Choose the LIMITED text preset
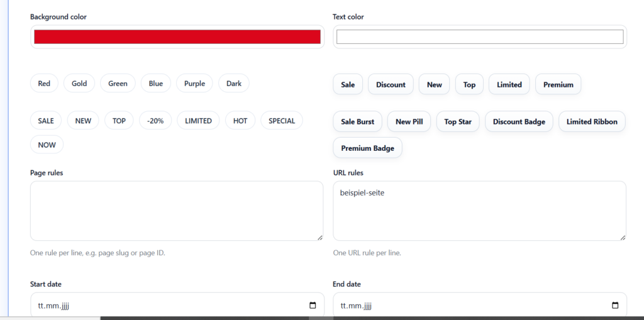644x320 pixels. click(x=198, y=121)
